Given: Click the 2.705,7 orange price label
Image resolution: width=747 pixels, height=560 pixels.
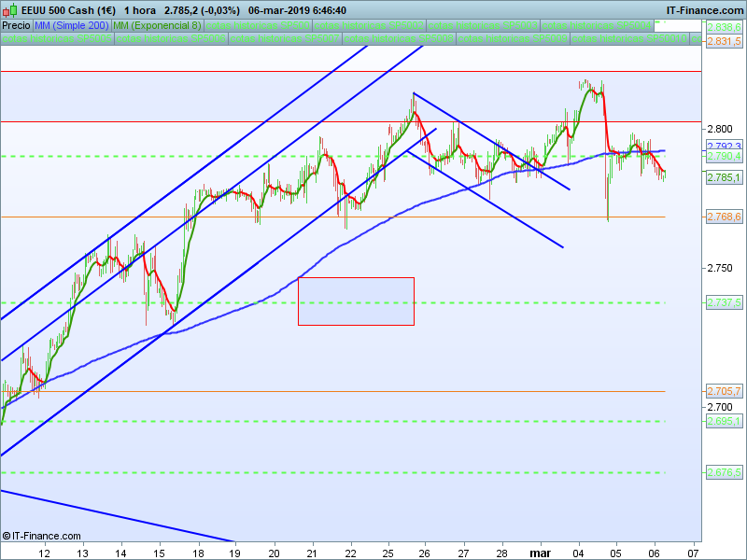Looking at the screenshot, I should 724,391.
